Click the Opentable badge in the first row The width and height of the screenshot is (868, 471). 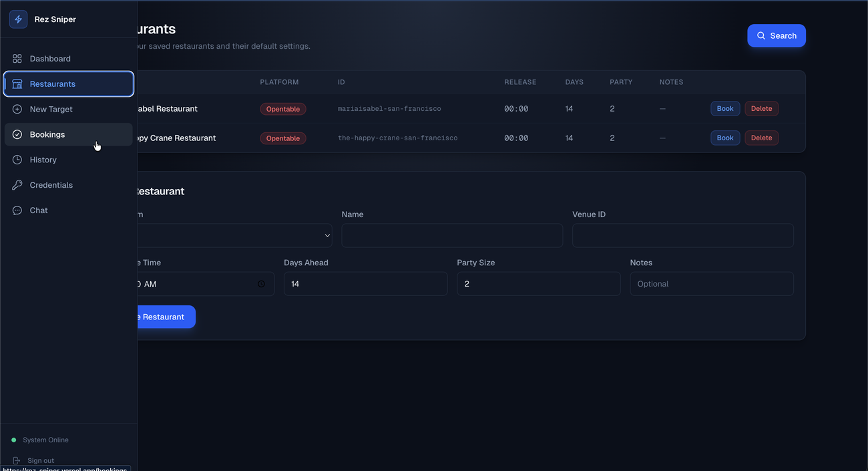tap(283, 109)
